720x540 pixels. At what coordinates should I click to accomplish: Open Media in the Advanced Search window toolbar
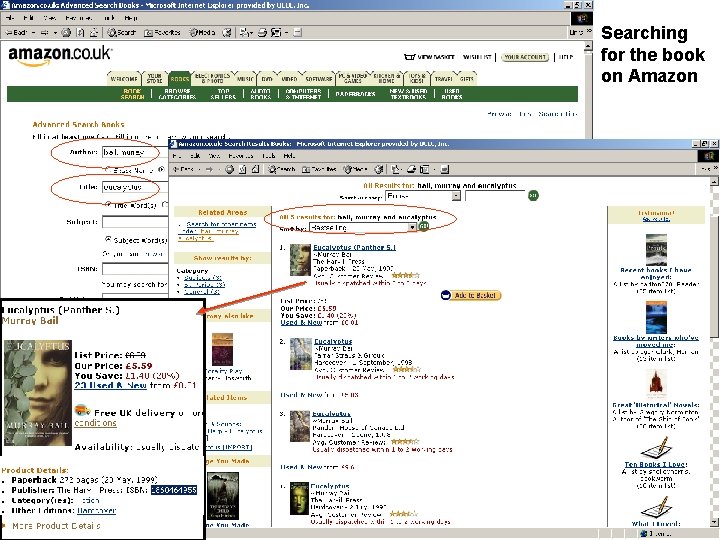click(202, 33)
